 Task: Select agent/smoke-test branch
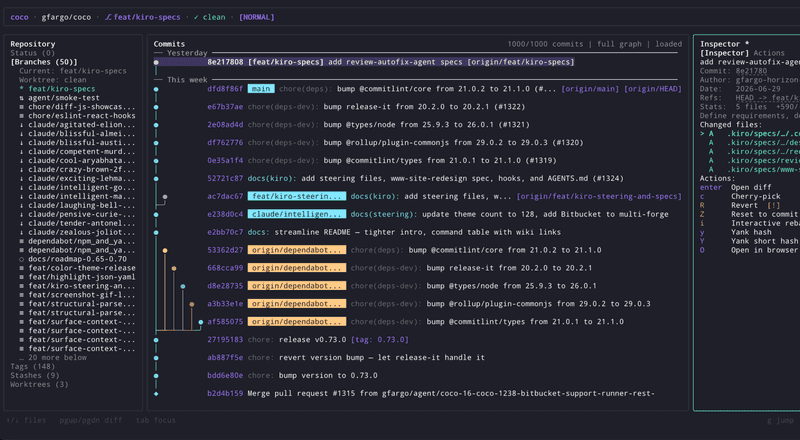coord(59,97)
